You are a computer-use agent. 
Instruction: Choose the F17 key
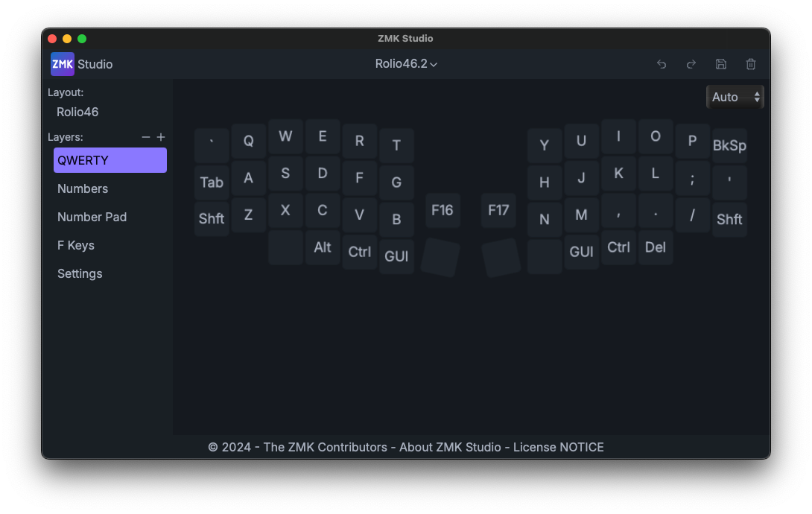[x=498, y=210]
